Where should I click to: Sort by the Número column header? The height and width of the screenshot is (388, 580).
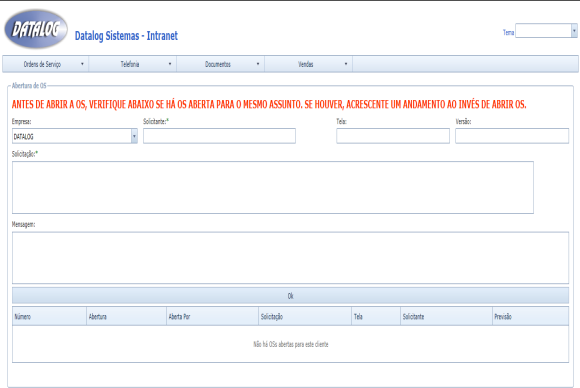coord(49,317)
